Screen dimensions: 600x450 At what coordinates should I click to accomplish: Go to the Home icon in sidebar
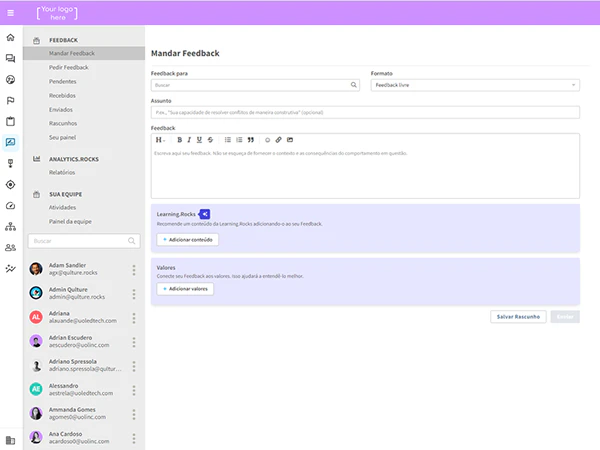[x=10, y=38]
